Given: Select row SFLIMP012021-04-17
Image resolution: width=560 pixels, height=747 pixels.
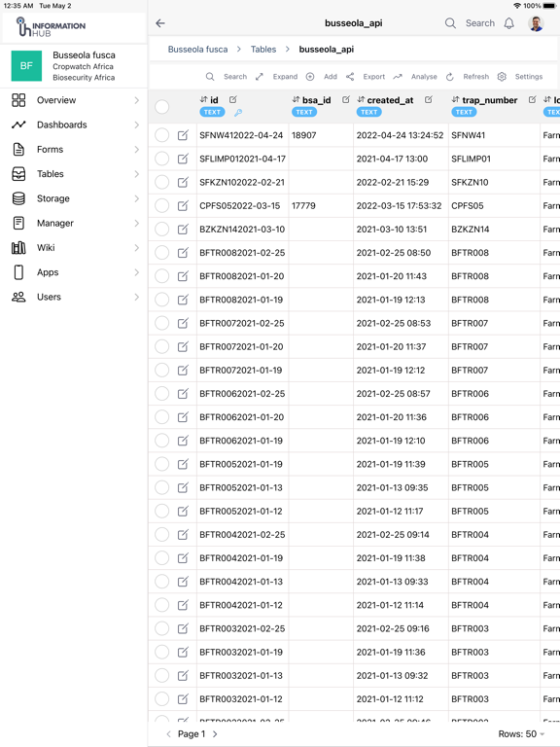Looking at the screenshot, I should click(x=162, y=159).
